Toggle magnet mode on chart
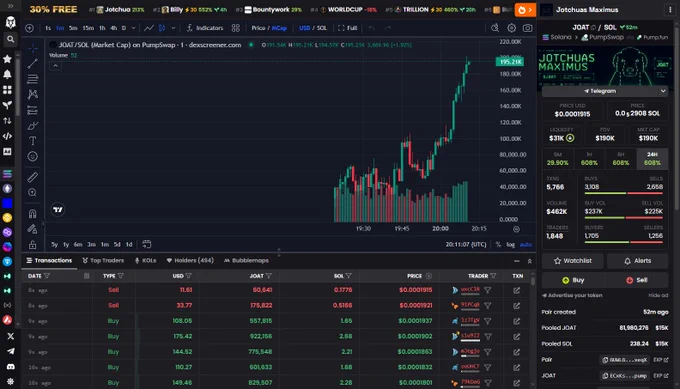This screenshot has width=680, height=389. click(33, 213)
